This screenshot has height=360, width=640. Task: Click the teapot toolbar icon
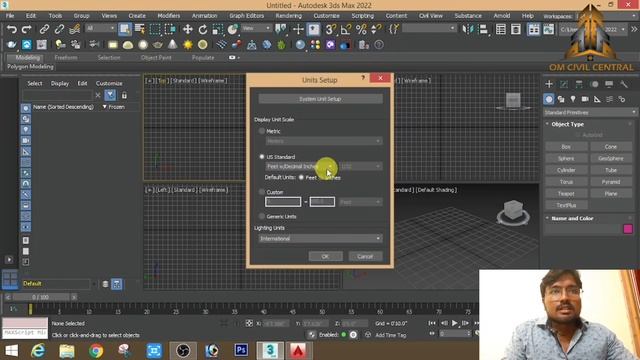tap(158, 44)
